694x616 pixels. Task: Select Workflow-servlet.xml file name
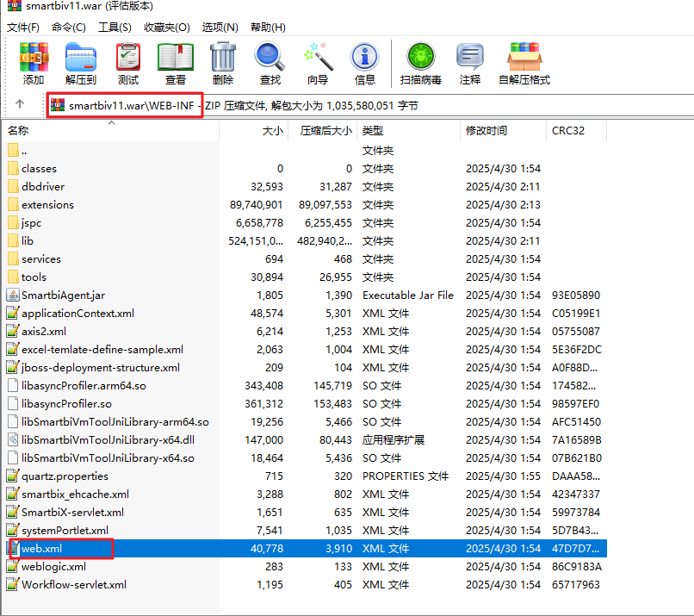pos(74,585)
